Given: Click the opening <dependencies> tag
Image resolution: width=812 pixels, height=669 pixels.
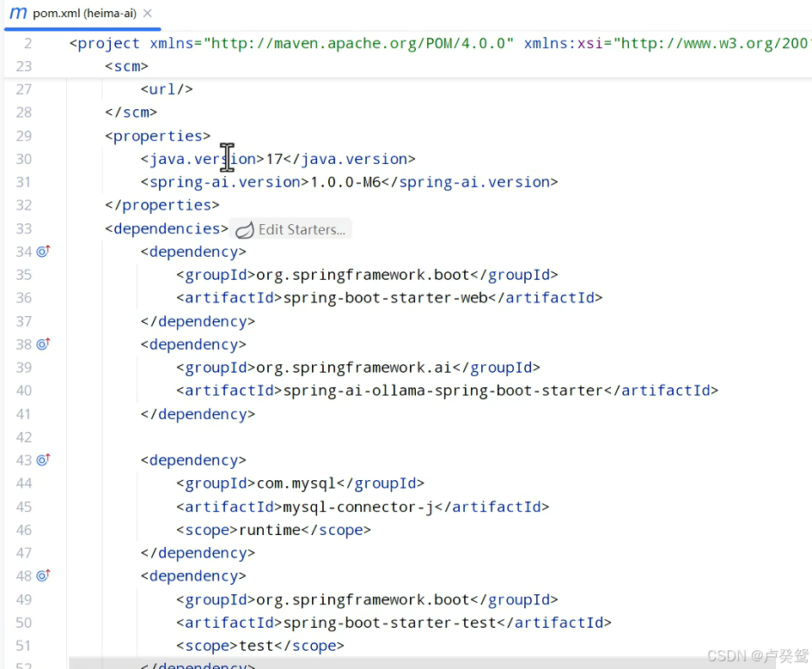Looking at the screenshot, I should [166, 228].
